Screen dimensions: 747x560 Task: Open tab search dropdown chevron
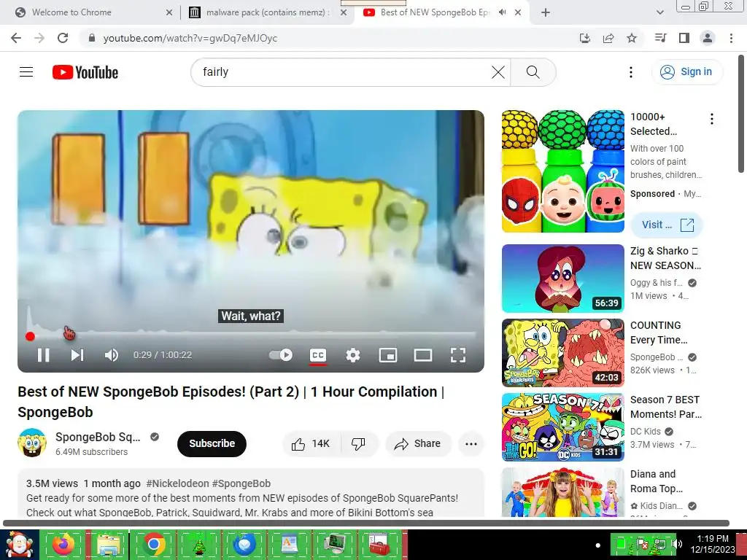pyautogui.click(x=659, y=12)
